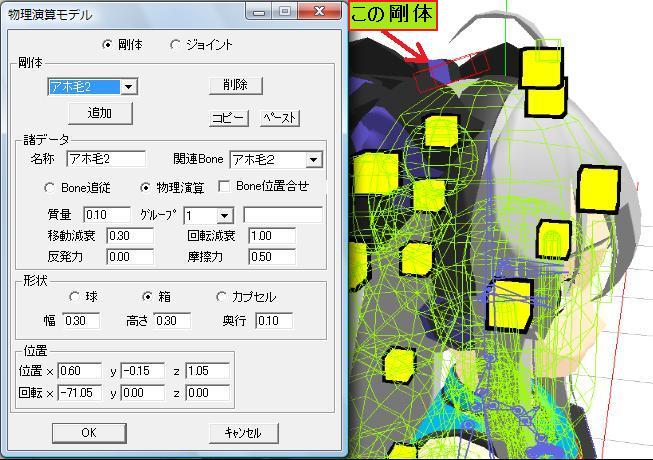Click the キャンセル button
This screenshot has height=460, width=653.
tap(244, 433)
